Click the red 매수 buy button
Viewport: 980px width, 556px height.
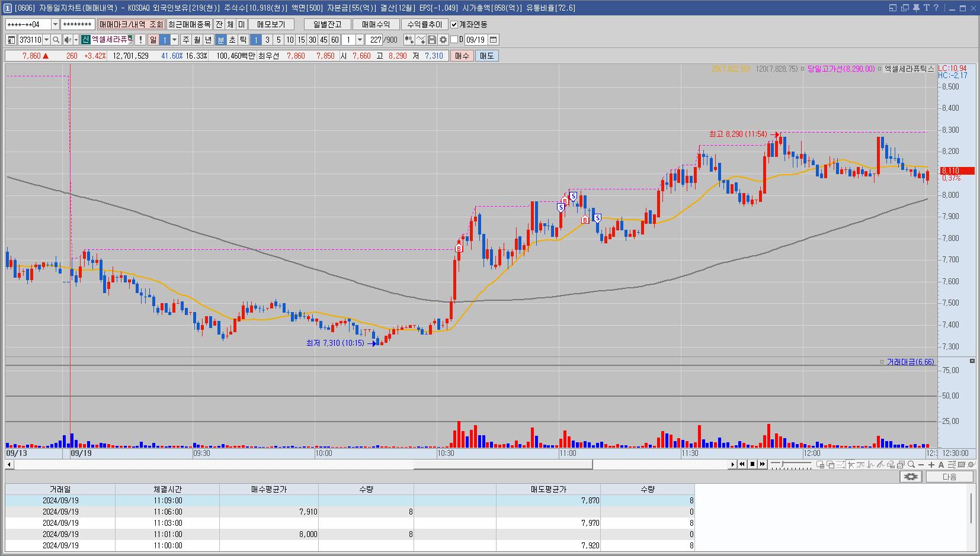coord(462,56)
